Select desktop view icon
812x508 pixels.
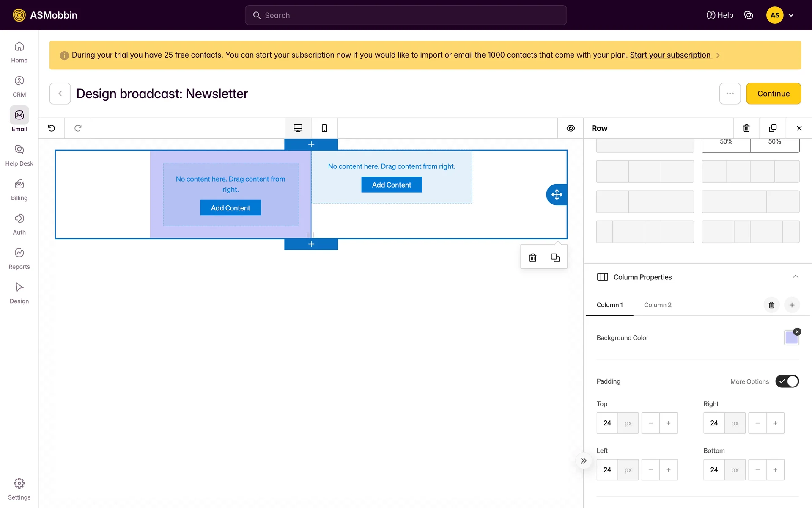point(298,128)
